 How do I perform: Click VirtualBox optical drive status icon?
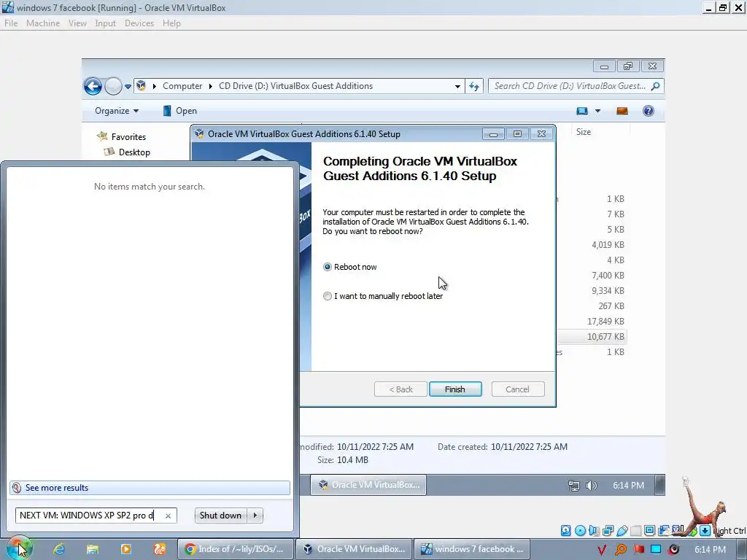[580, 531]
